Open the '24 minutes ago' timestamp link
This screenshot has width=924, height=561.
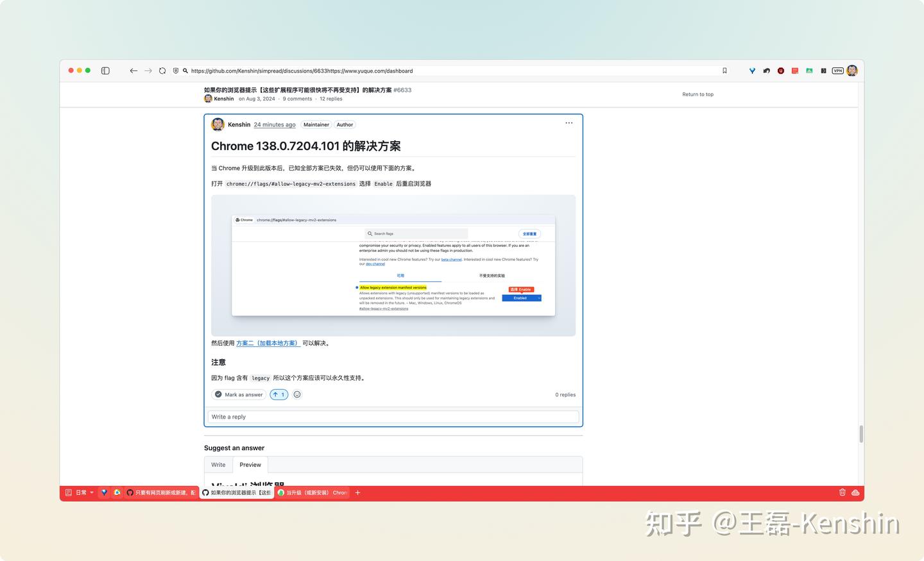tap(275, 124)
